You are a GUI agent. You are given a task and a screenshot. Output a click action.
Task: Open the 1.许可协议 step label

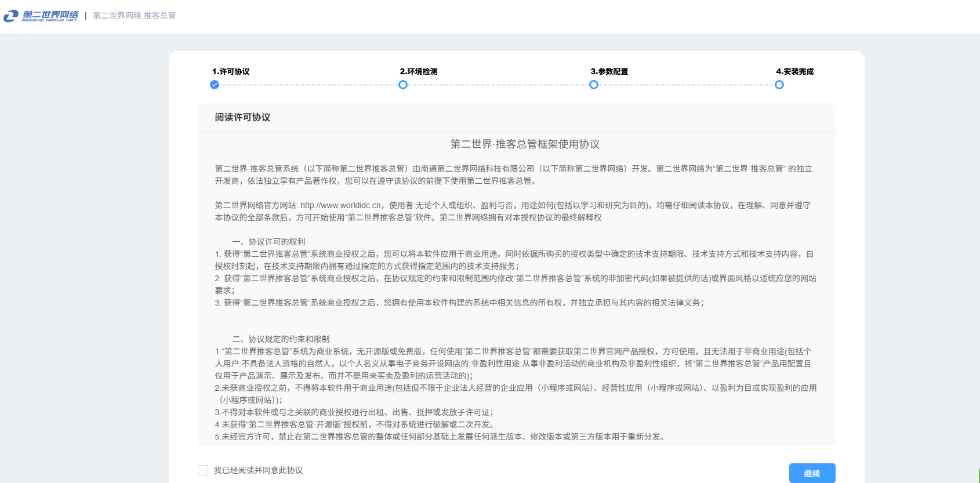[231, 71]
